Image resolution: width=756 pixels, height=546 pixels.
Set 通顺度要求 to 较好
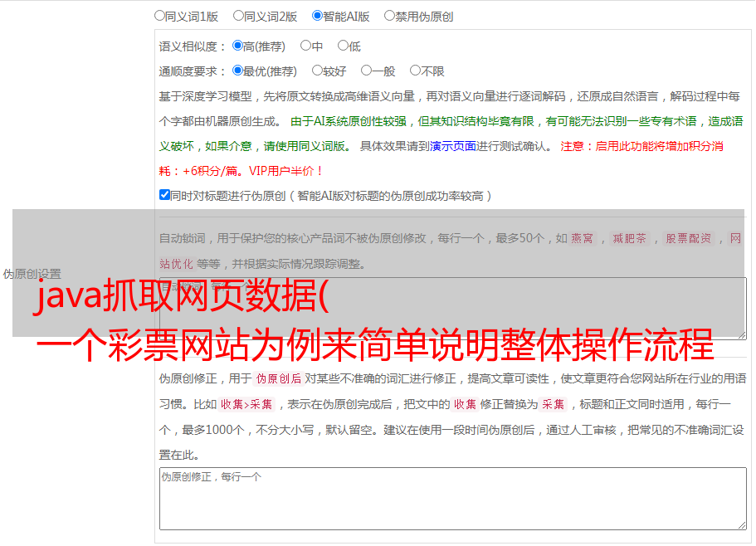[317, 71]
